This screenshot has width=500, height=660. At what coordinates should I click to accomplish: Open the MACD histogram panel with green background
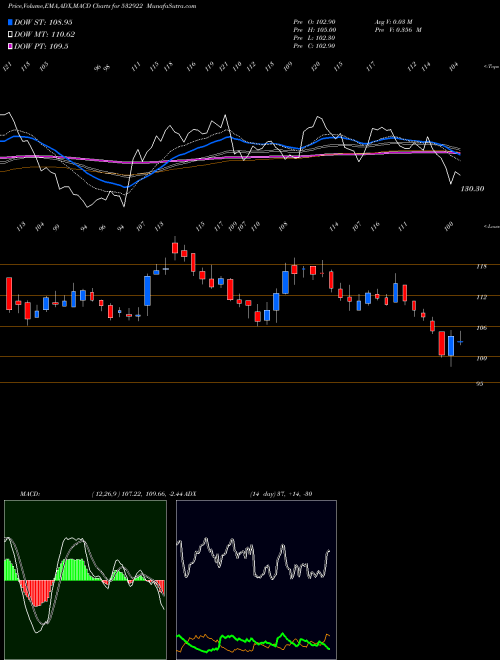tap(85, 580)
